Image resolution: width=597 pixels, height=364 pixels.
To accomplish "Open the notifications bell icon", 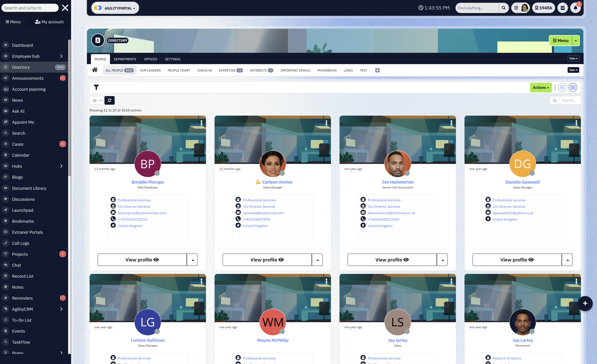I will (x=575, y=8).
